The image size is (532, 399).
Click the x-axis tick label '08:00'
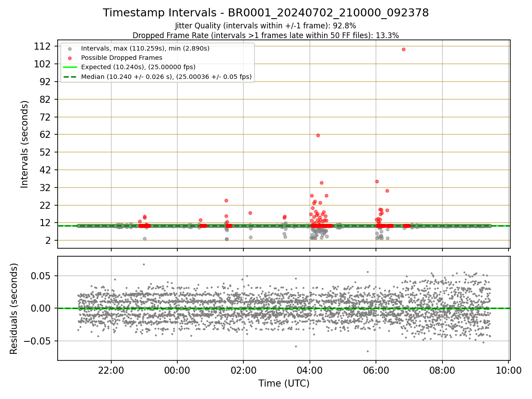[x=442, y=370]
